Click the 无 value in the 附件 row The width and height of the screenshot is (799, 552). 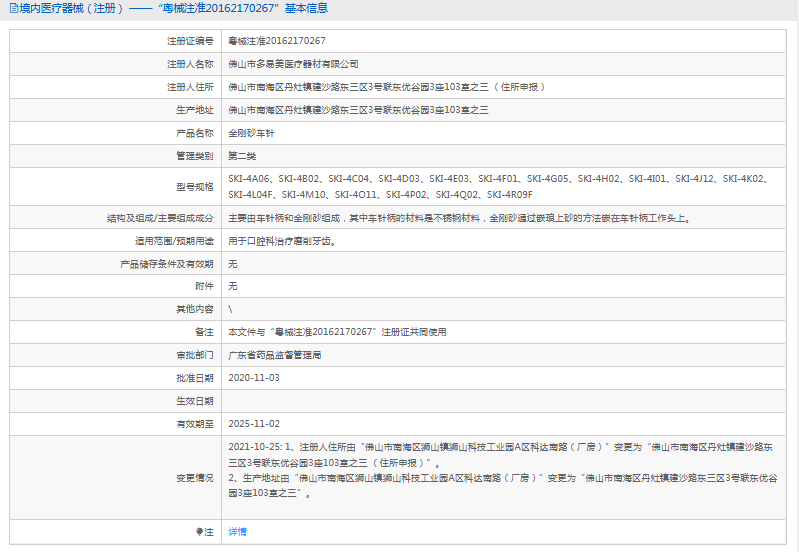click(x=233, y=286)
